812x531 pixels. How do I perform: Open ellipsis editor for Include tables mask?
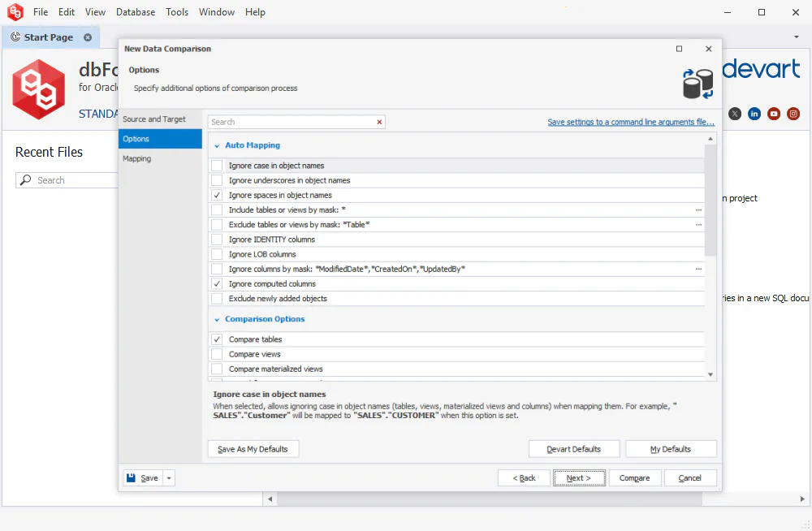[698, 209]
